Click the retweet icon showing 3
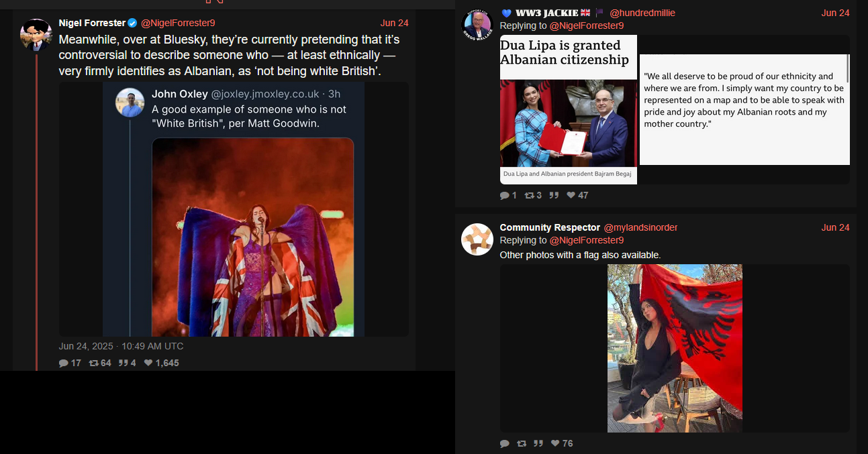Screen dimensions: 868x454 pos(529,195)
